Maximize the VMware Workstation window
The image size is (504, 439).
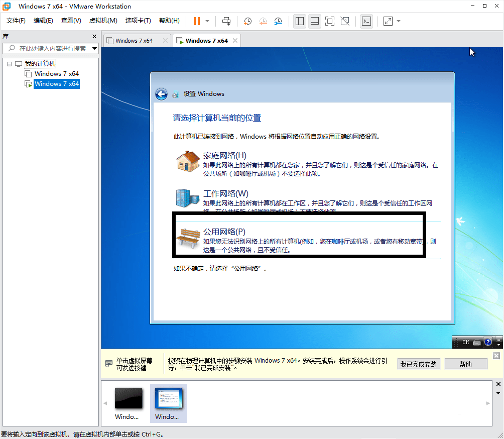point(484,6)
